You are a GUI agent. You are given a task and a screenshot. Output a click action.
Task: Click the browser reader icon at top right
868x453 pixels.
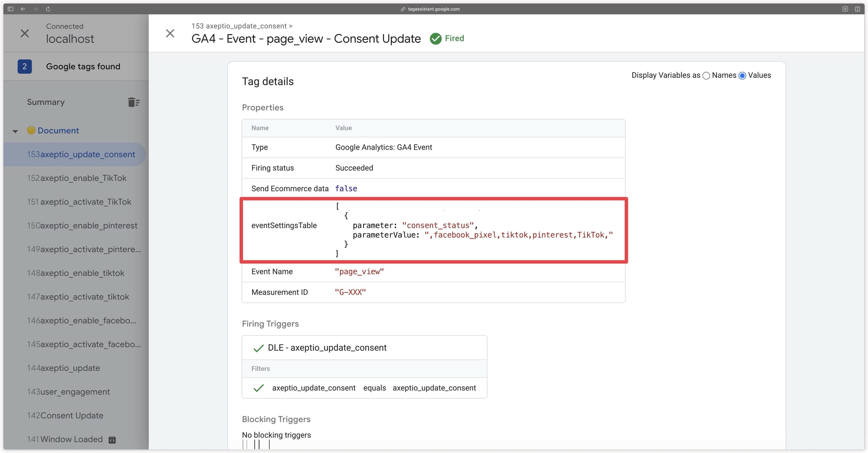tap(845, 9)
